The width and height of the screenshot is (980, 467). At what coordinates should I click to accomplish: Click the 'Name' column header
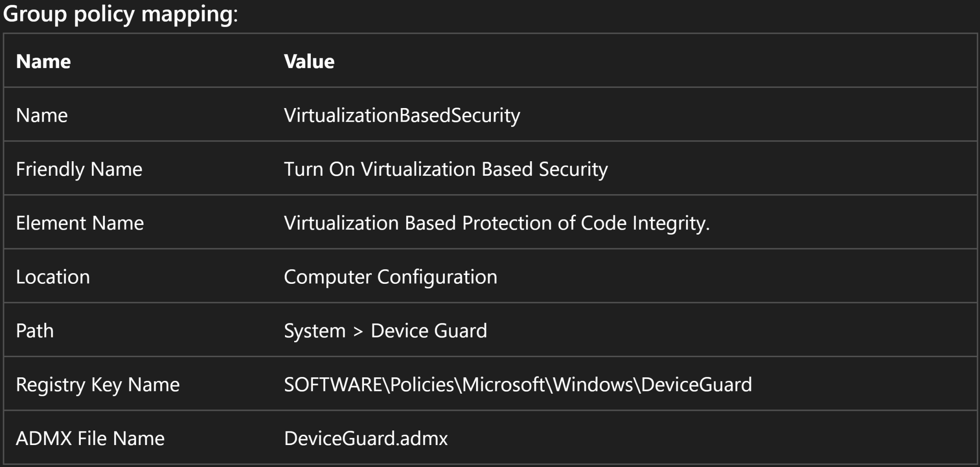coord(43,61)
